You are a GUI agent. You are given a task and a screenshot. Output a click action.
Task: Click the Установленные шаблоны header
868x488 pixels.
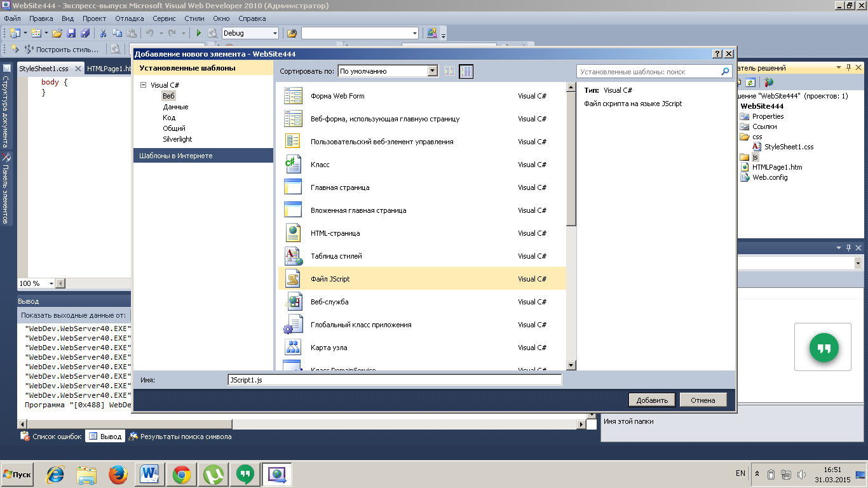point(203,68)
